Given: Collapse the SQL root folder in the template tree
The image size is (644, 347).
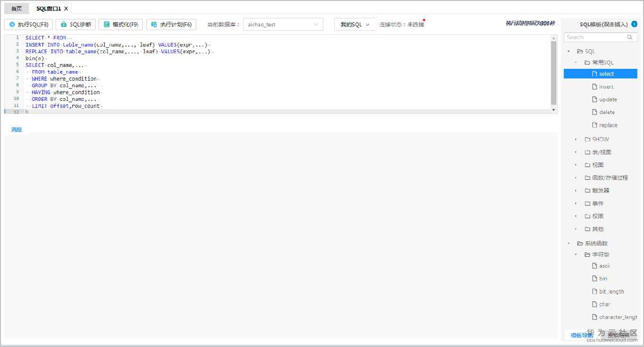Looking at the screenshot, I should (x=569, y=51).
